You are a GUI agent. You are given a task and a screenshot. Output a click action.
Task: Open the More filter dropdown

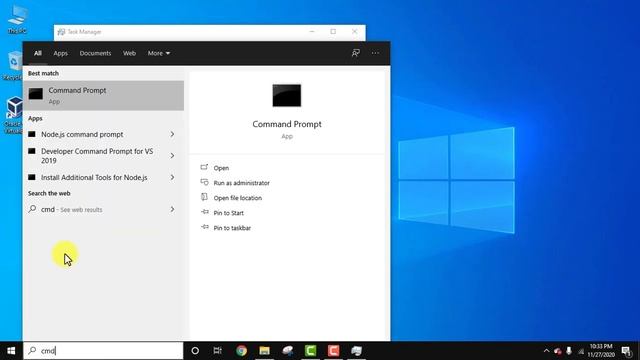(x=159, y=53)
